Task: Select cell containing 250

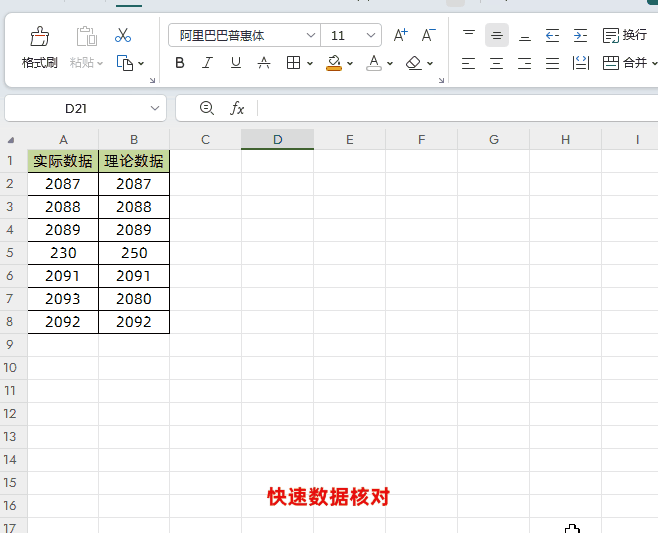Action: [134, 253]
